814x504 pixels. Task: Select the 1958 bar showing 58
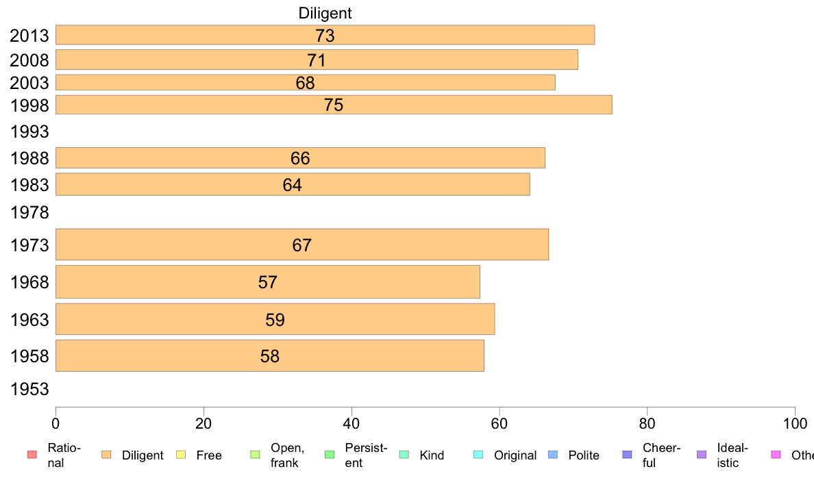(270, 355)
